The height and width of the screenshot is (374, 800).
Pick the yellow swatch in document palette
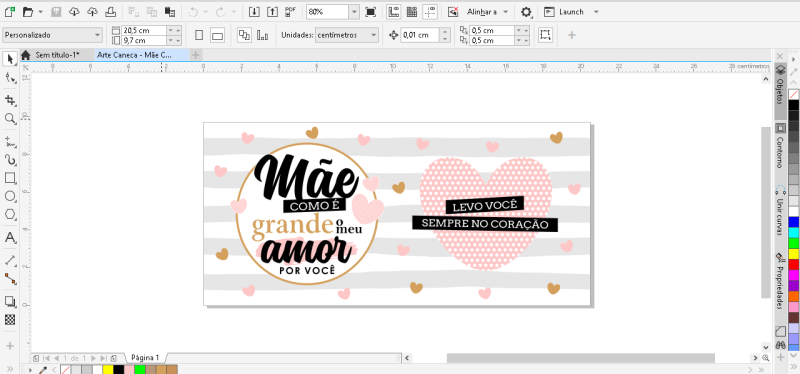(108, 369)
